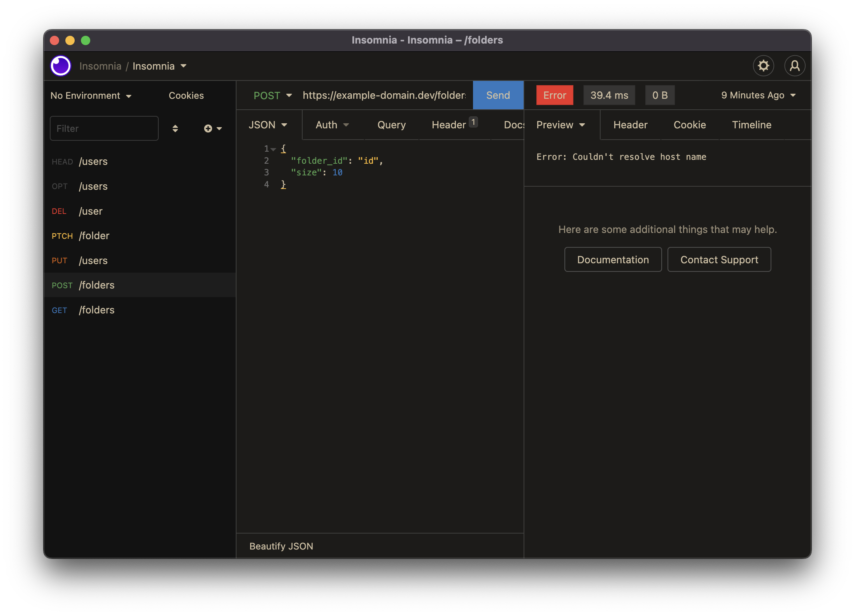This screenshot has width=855, height=616.
Task: Select the DEL /user request
Action: coord(91,211)
